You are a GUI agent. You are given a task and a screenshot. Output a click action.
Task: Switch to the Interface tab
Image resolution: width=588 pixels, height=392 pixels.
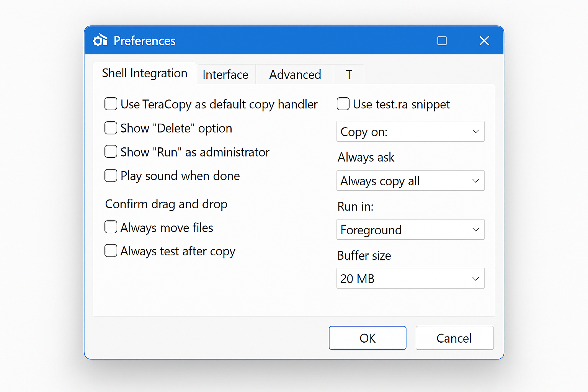(x=225, y=74)
